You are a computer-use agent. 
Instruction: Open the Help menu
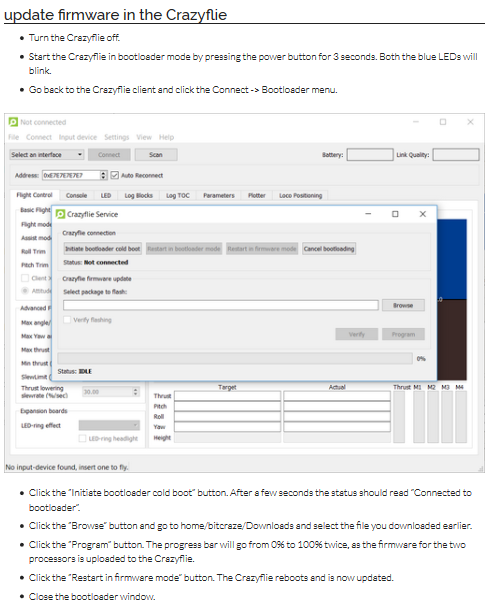pyautogui.click(x=166, y=137)
